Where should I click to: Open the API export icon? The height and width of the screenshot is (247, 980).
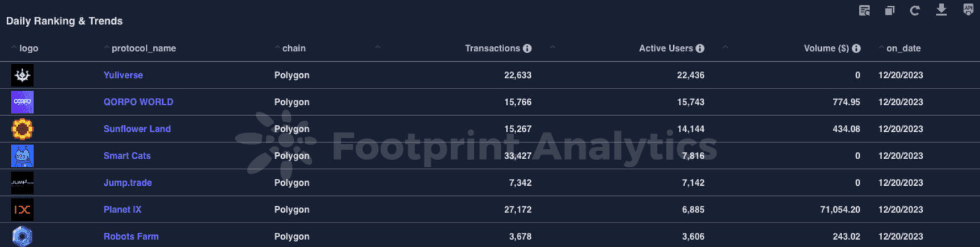coord(968,10)
